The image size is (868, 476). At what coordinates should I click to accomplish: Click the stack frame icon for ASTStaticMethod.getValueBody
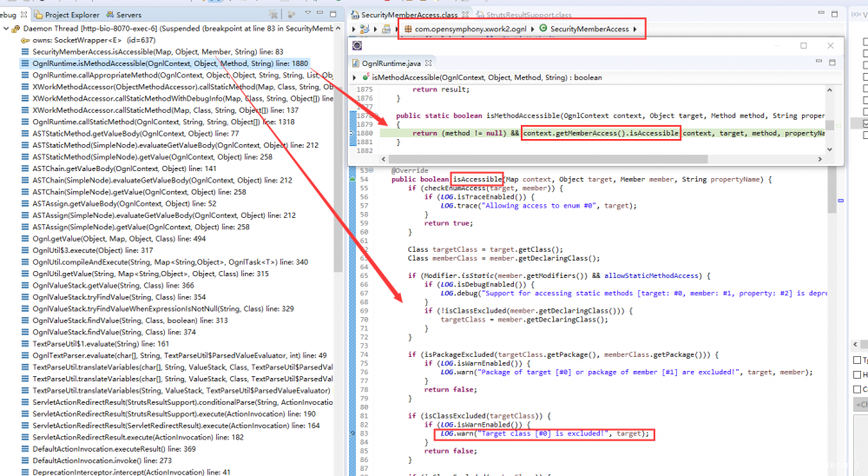(25, 134)
